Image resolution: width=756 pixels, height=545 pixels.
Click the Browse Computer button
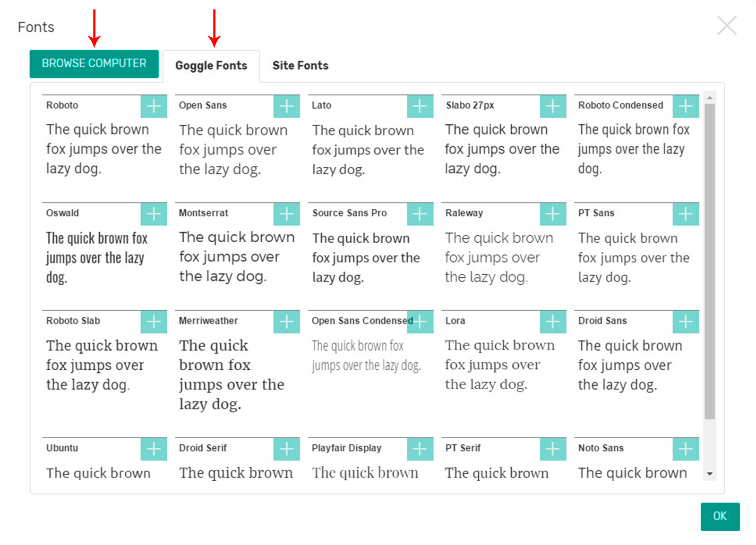(94, 64)
